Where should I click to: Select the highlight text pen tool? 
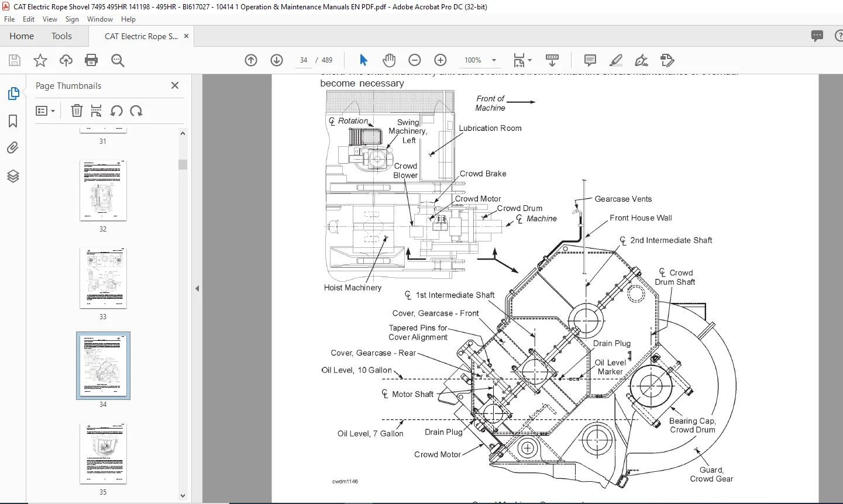(x=615, y=60)
